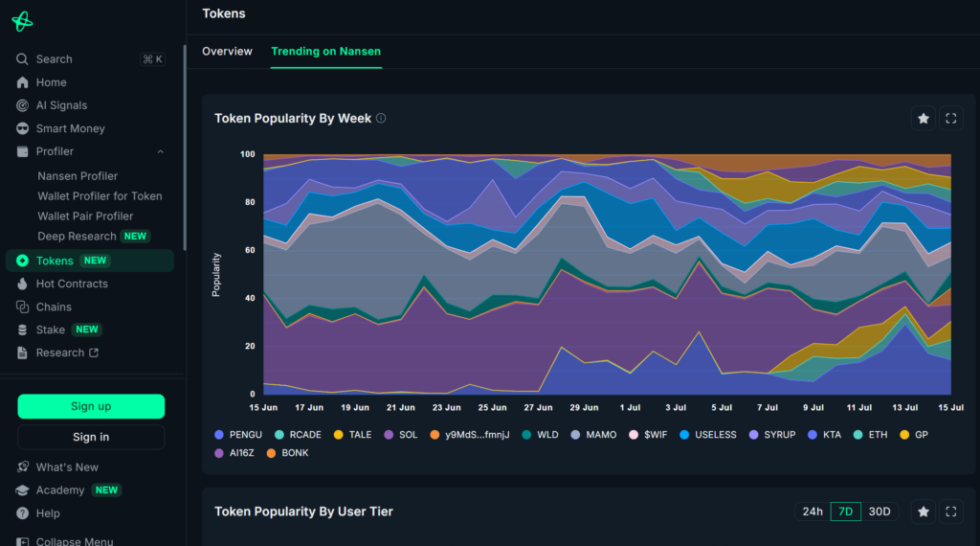980x546 pixels.
Task: Click the Research document icon
Action: click(x=23, y=353)
